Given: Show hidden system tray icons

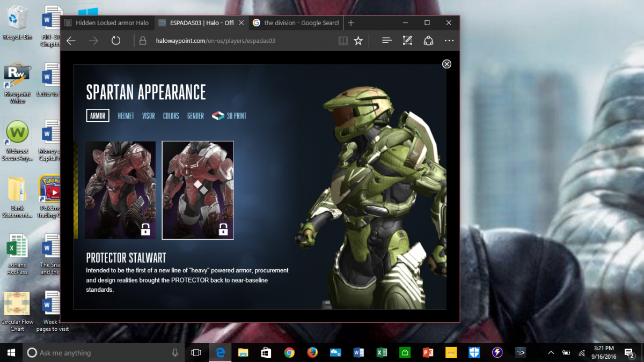Looking at the screenshot, I should tap(551, 352).
